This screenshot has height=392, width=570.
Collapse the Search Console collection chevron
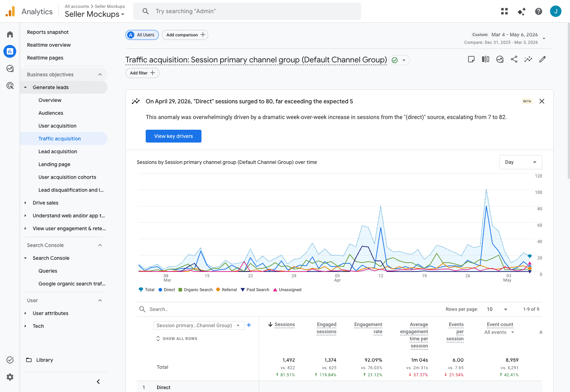tap(100, 245)
